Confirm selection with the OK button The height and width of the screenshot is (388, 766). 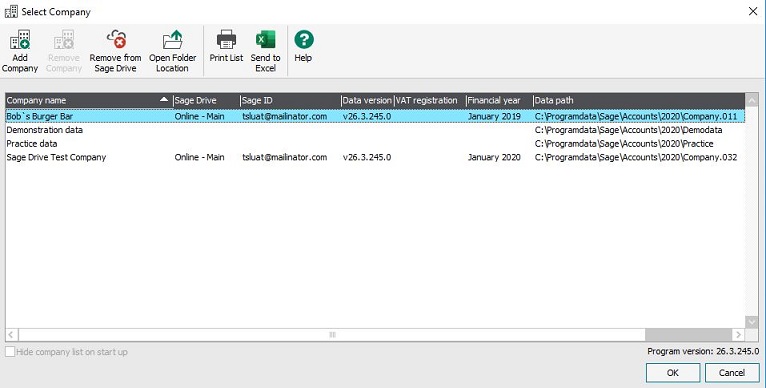tap(673, 372)
